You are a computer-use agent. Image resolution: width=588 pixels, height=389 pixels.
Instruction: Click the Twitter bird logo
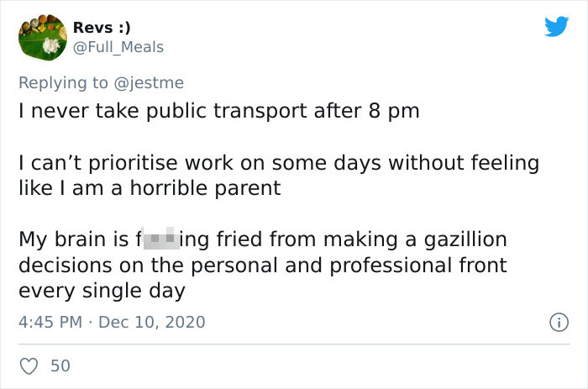[x=556, y=25]
